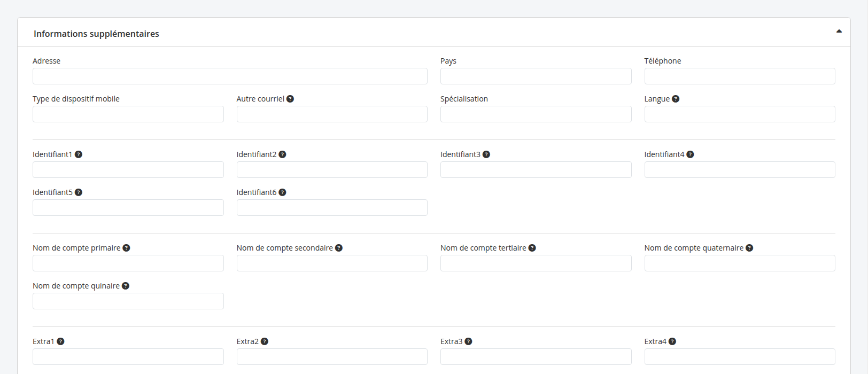Click into the Téléphone field

(740, 76)
